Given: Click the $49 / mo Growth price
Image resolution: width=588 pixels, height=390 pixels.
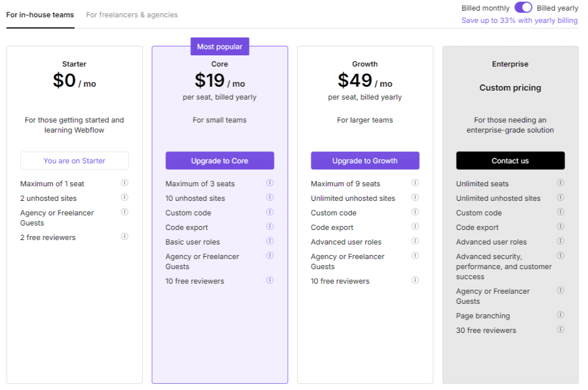Looking at the screenshot, I should coord(365,81).
